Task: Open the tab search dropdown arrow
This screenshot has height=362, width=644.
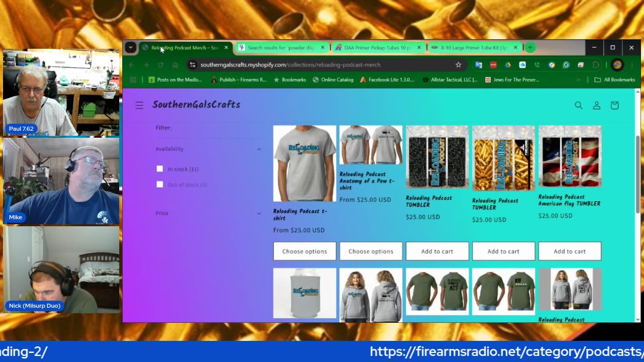Action: coord(130,48)
